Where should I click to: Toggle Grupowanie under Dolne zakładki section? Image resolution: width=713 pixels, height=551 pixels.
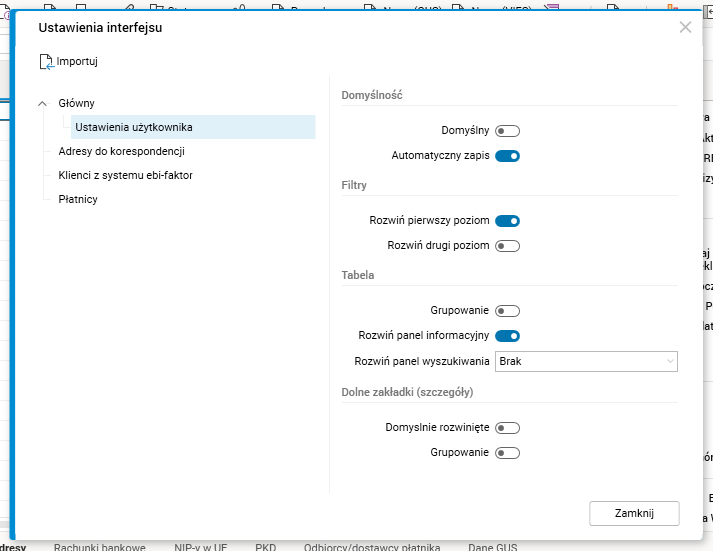[x=508, y=453]
